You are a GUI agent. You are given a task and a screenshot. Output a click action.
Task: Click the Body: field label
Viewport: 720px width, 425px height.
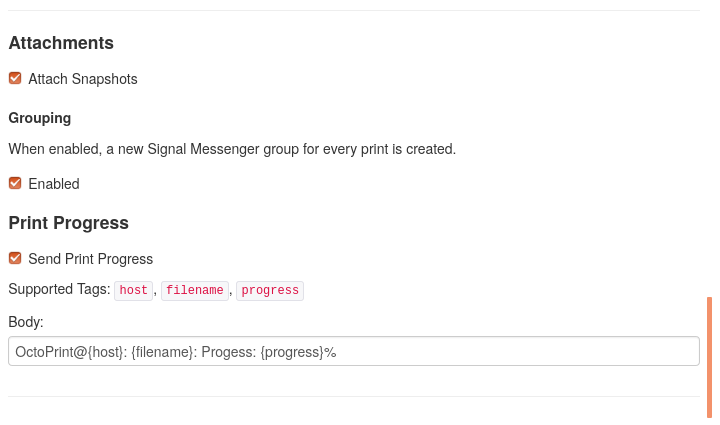(x=26, y=322)
